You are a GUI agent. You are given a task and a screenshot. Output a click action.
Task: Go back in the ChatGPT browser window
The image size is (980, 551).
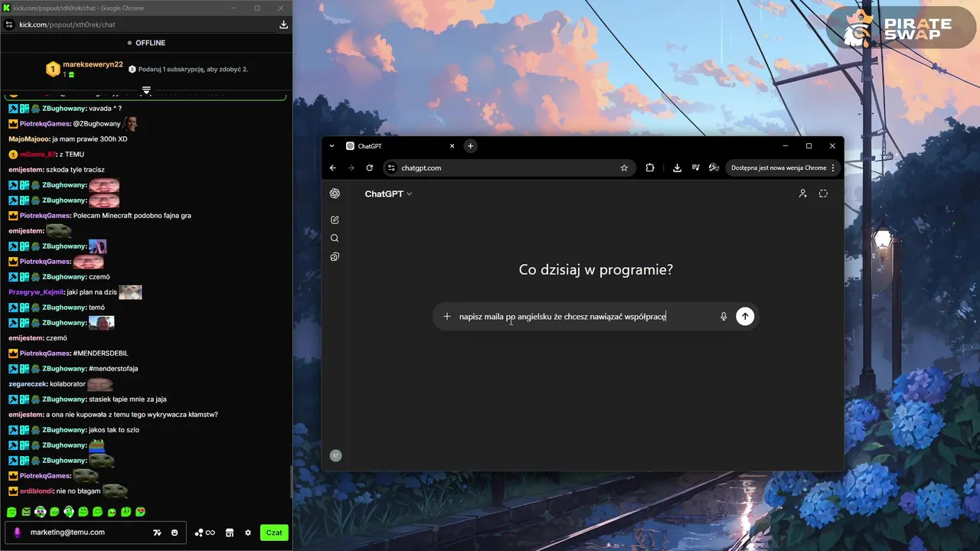tap(333, 168)
